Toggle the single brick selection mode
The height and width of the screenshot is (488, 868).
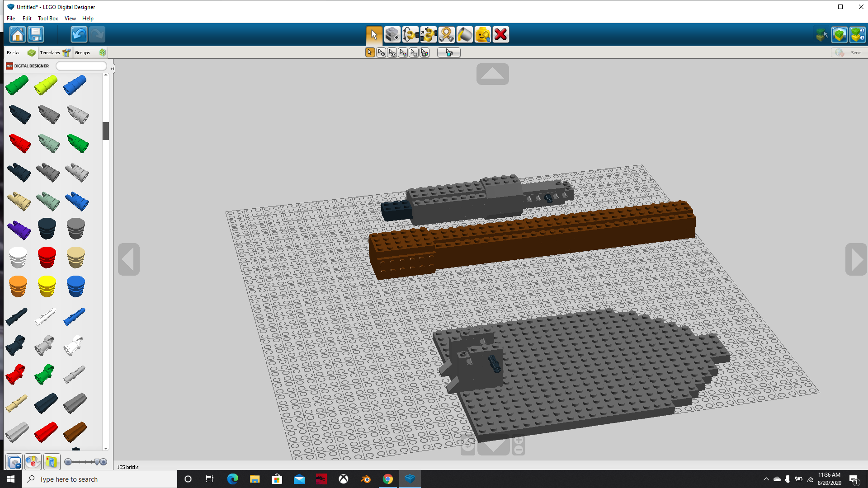click(370, 52)
